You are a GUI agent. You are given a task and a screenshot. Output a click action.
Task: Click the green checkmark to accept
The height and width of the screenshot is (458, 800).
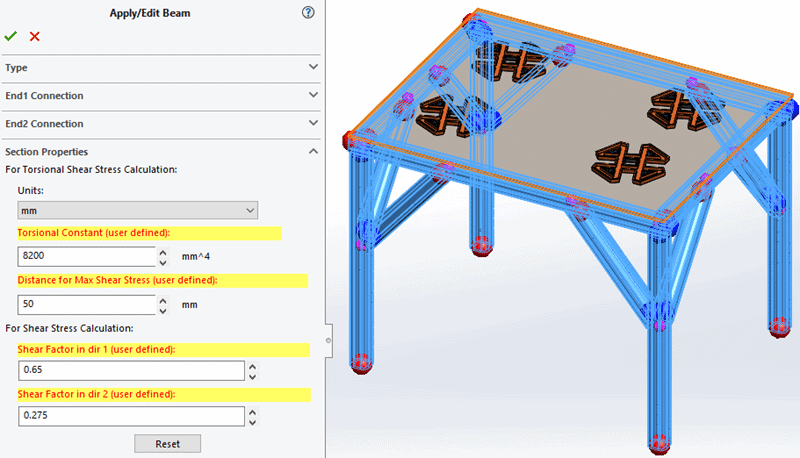[11, 36]
